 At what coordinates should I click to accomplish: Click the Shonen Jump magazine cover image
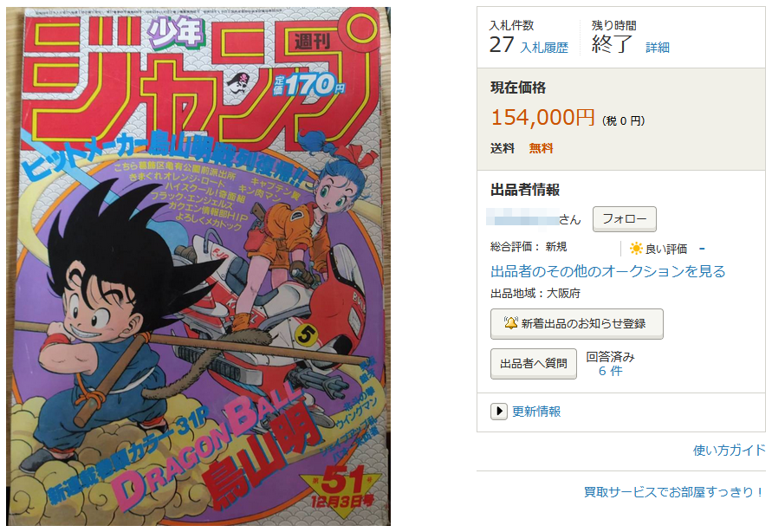point(198,266)
